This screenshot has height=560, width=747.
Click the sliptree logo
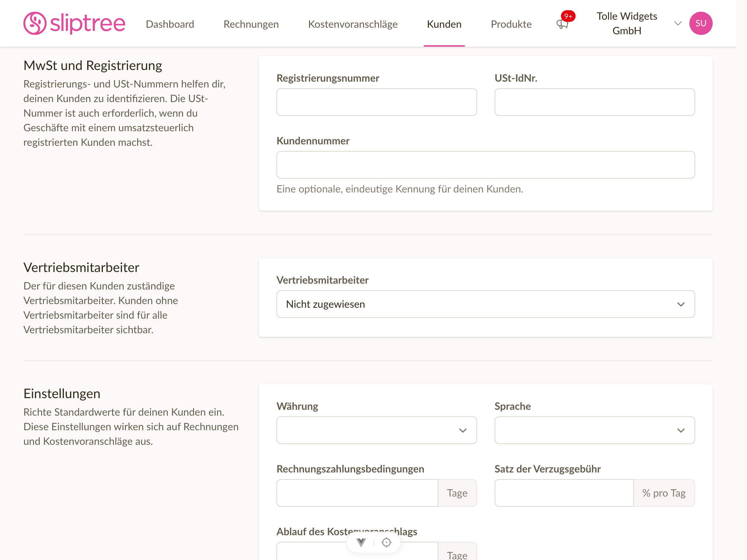tap(74, 23)
